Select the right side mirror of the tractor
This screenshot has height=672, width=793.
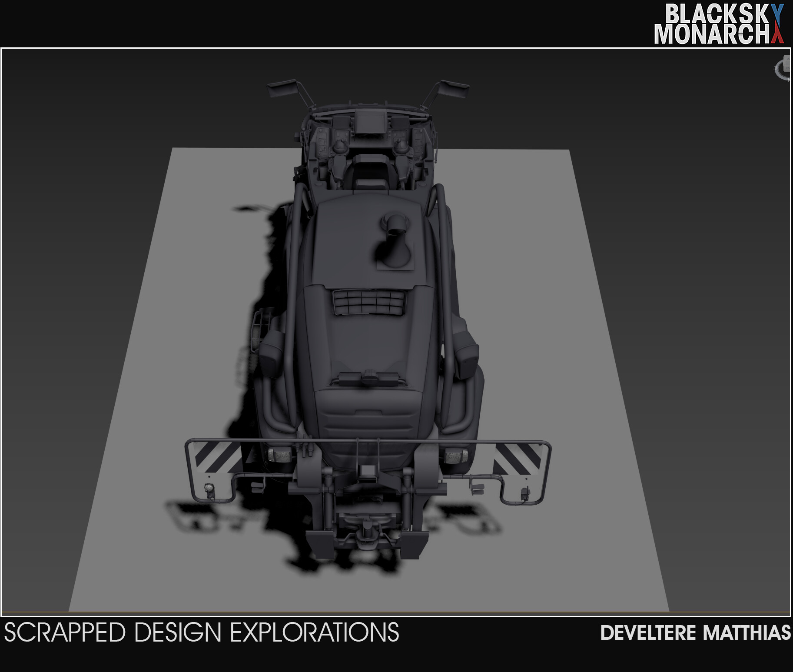[x=453, y=89]
